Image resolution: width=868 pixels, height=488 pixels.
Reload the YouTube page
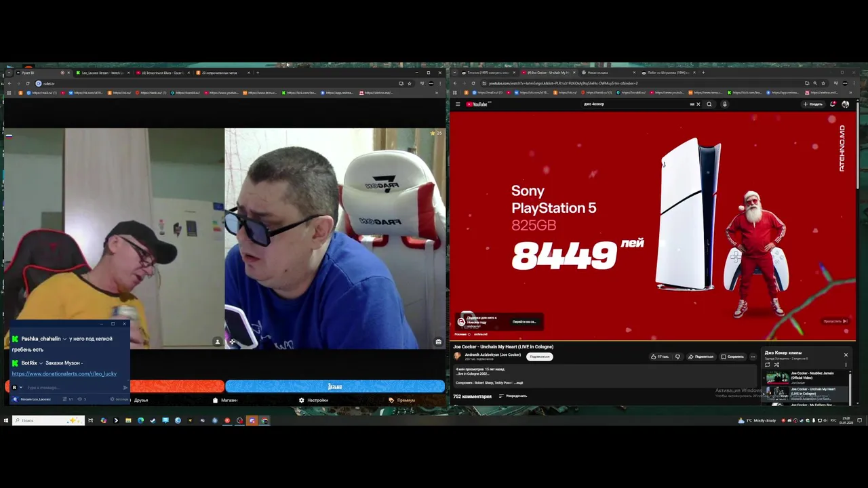pos(474,83)
